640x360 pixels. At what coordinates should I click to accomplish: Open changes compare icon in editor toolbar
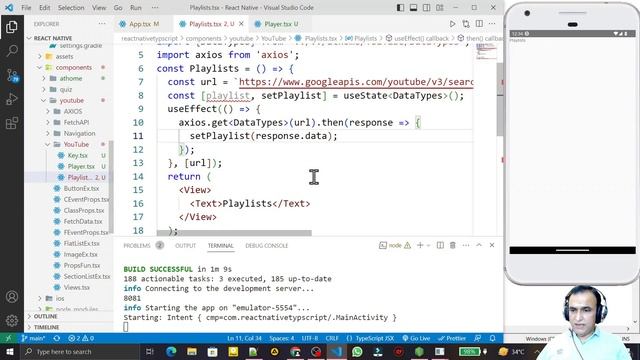click(466, 24)
